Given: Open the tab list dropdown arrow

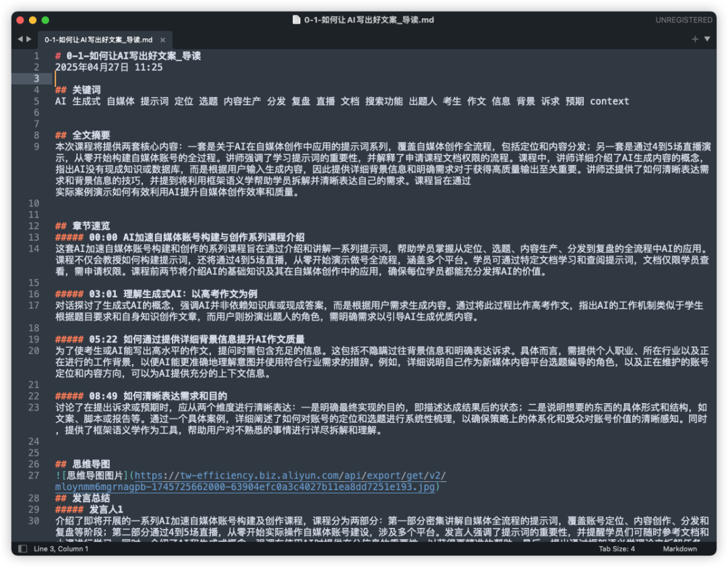Looking at the screenshot, I should click(707, 40).
